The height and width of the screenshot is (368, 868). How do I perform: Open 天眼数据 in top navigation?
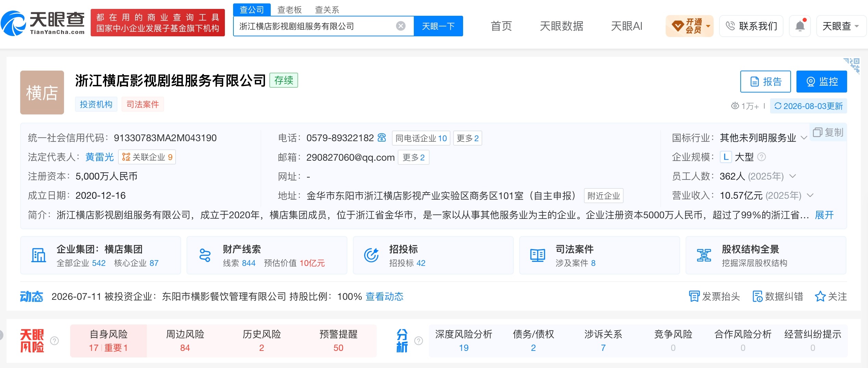[562, 26]
